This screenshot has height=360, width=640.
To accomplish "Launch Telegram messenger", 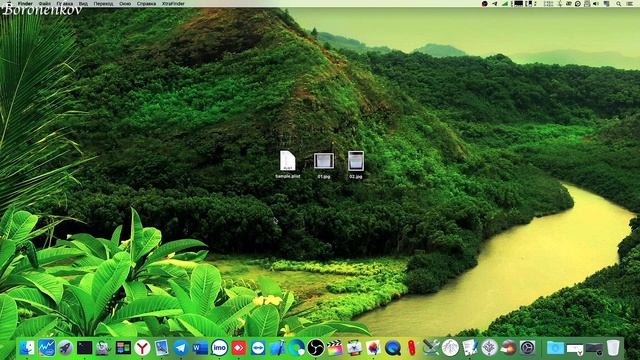I will (x=180, y=348).
